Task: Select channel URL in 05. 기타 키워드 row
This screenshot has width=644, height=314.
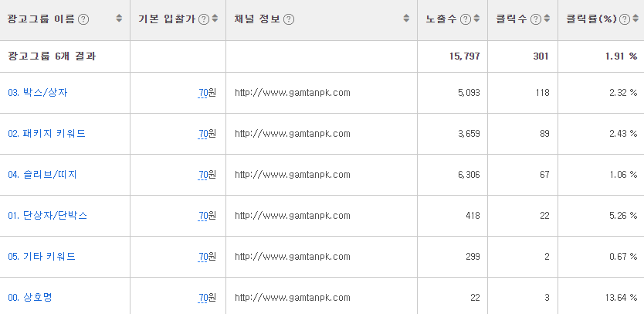Action: point(293,257)
